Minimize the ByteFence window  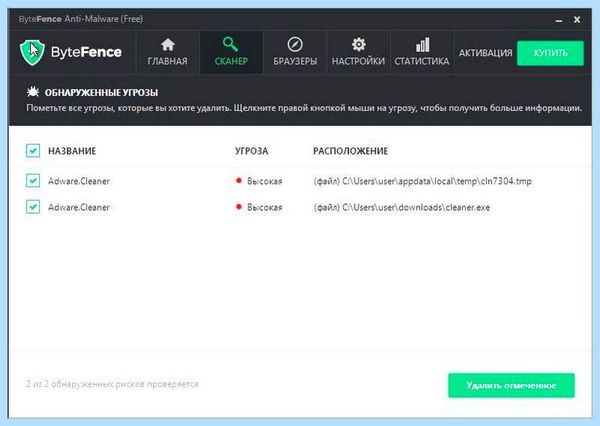click(x=559, y=20)
